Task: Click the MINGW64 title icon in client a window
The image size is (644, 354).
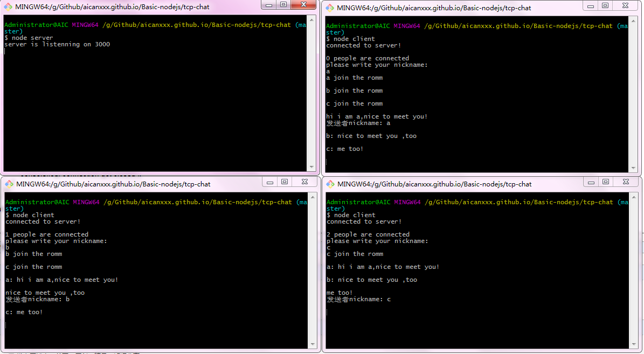Action: 330,8
